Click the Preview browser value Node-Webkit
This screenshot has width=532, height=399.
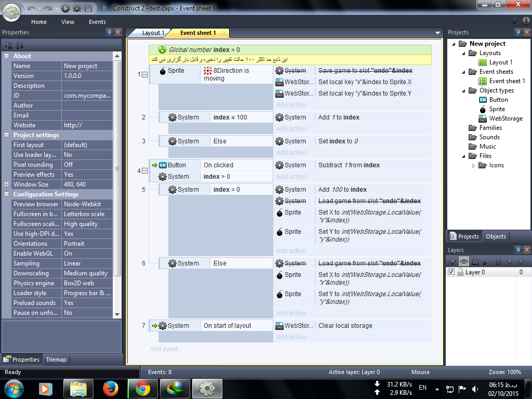(87, 204)
